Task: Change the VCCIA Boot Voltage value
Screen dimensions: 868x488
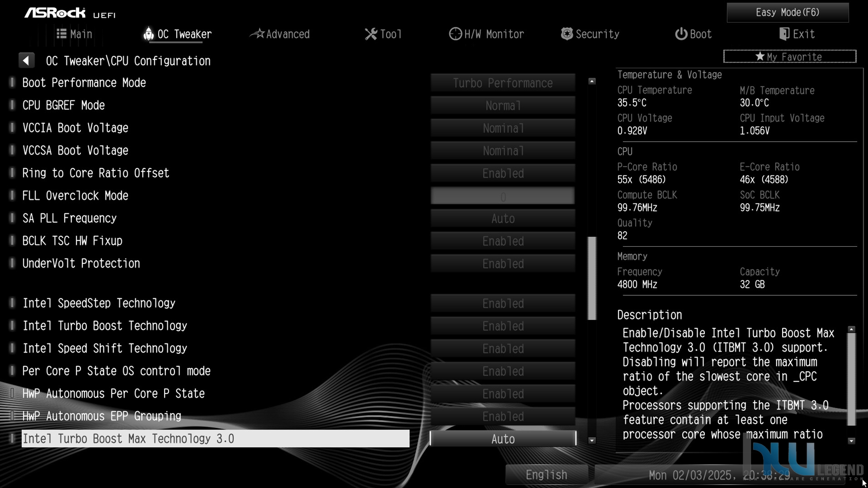Action: (503, 128)
